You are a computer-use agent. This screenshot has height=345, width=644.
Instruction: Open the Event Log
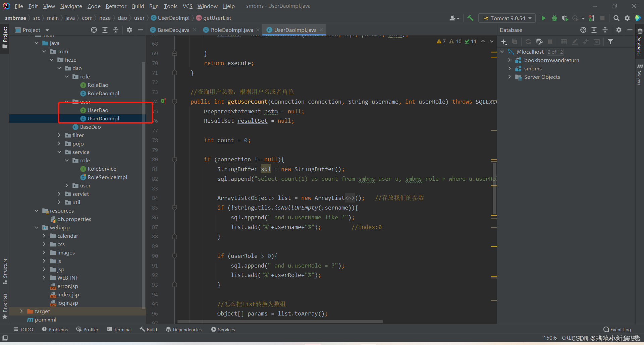pyautogui.click(x=617, y=330)
